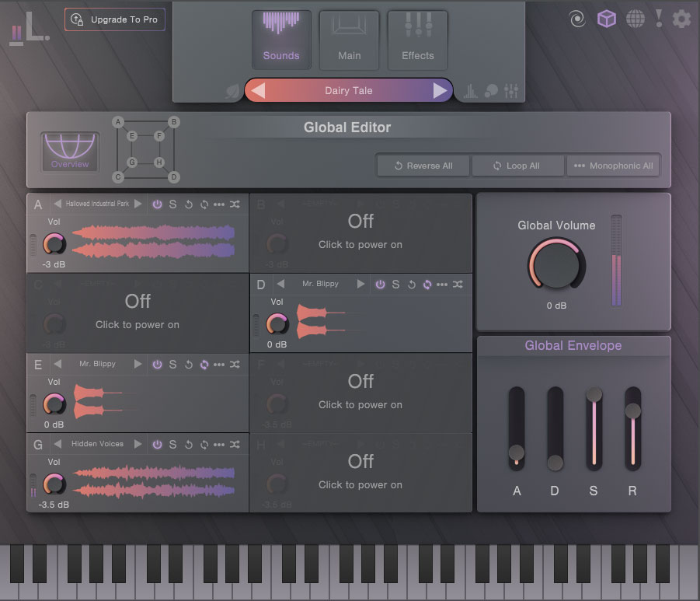
Task: Click shuffle icon on layer D
Action: point(458,285)
